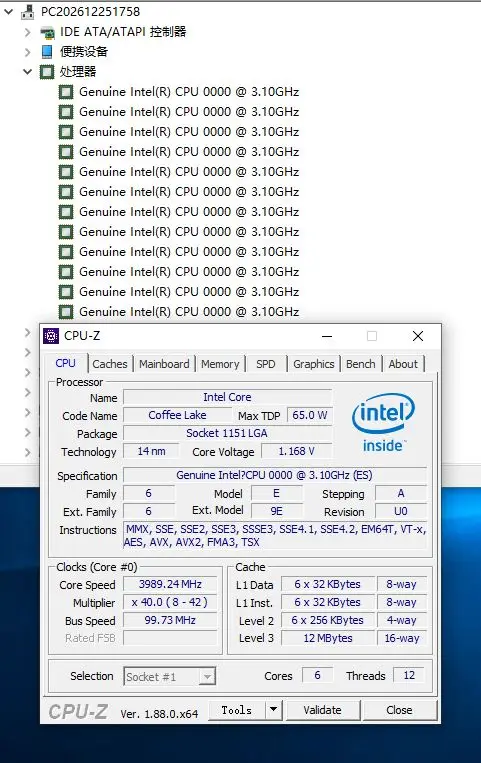Click the Cores value 6
The image size is (481, 763).
coord(317,675)
